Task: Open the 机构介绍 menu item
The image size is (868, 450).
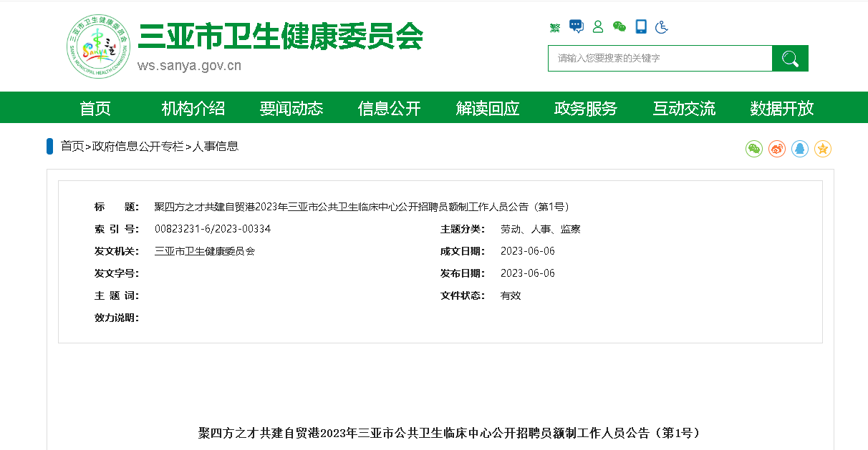Action: click(x=193, y=108)
